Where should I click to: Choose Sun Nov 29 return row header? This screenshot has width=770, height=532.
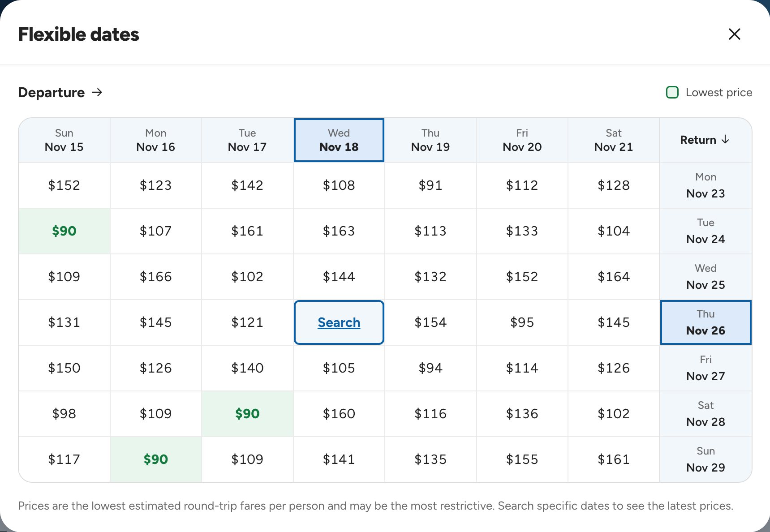click(706, 459)
